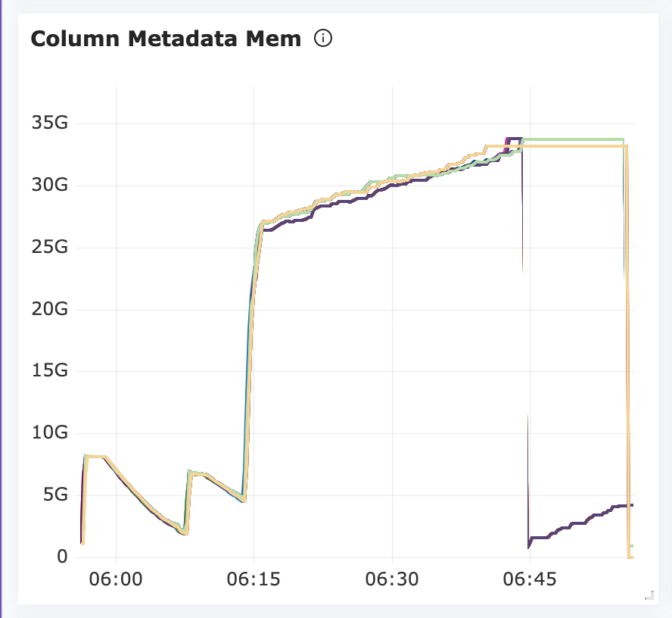Select the 06:00 time axis label
The height and width of the screenshot is (618, 672).
(x=116, y=580)
